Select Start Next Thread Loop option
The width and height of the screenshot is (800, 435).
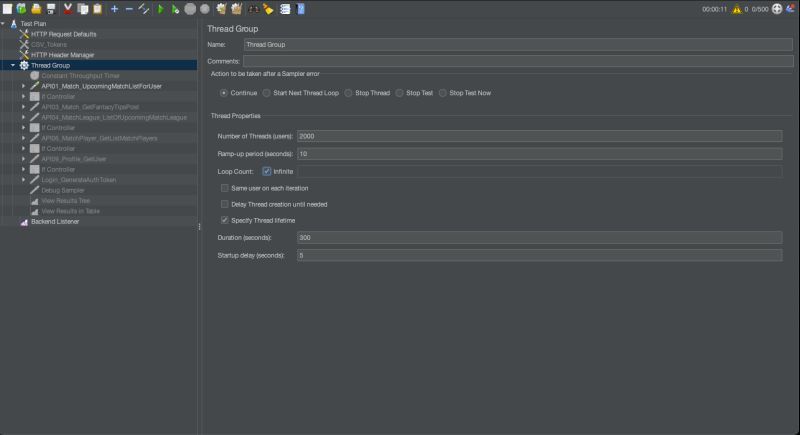(266, 93)
